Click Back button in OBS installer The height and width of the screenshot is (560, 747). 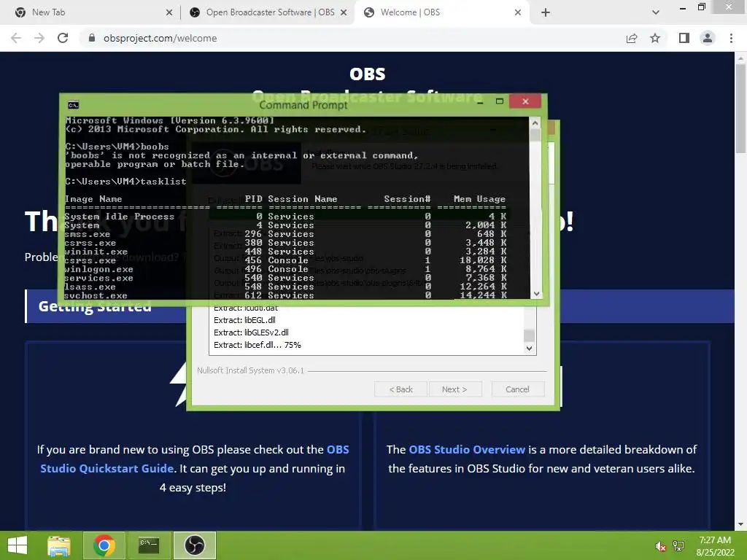[400, 389]
